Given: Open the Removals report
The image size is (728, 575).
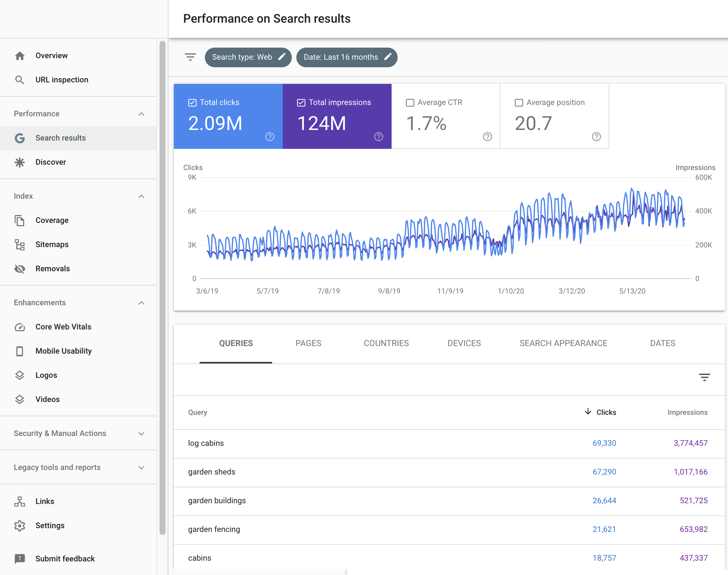Looking at the screenshot, I should click(53, 268).
